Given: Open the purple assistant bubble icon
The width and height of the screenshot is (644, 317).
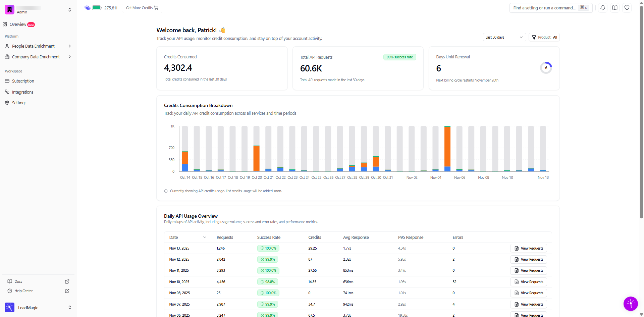Looking at the screenshot, I should tap(631, 304).
